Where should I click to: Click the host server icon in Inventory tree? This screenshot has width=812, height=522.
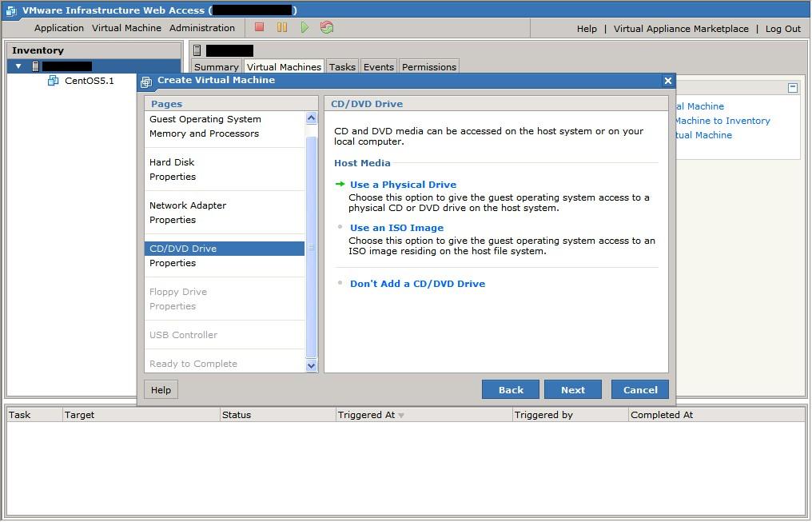(35, 66)
